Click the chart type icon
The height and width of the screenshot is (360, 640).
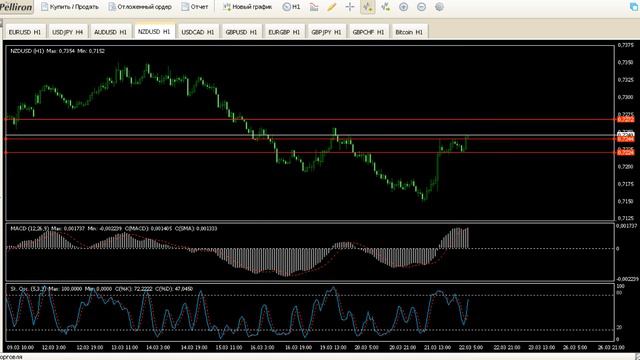pos(314,7)
